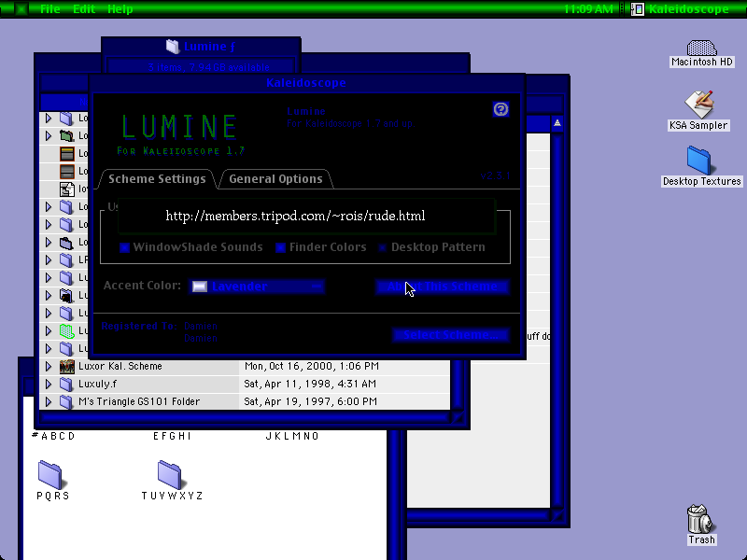Click the 3 items, 7.94 GB available text
747x560 pixels.
click(x=208, y=67)
